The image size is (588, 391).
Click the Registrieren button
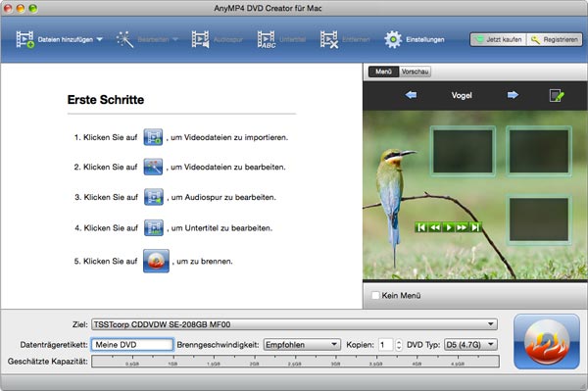coord(555,39)
